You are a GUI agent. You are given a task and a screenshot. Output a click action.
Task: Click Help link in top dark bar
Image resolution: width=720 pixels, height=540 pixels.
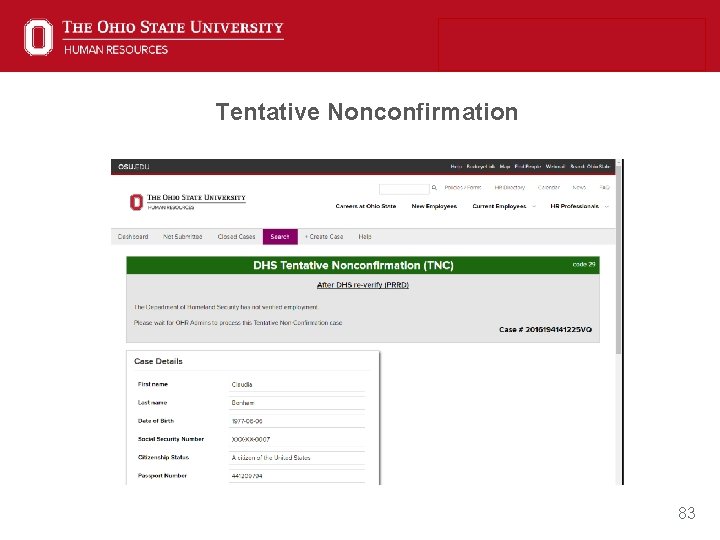click(x=456, y=167)
